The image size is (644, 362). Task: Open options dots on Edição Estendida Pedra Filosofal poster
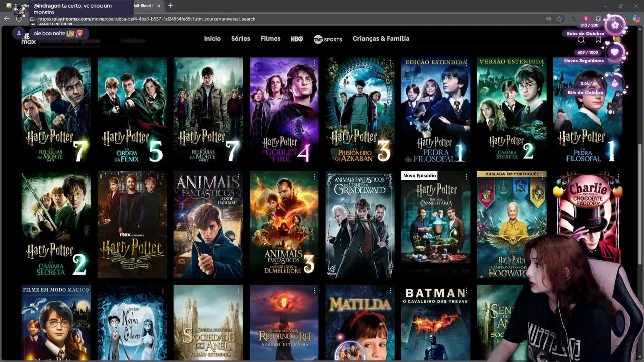[466, 63]
